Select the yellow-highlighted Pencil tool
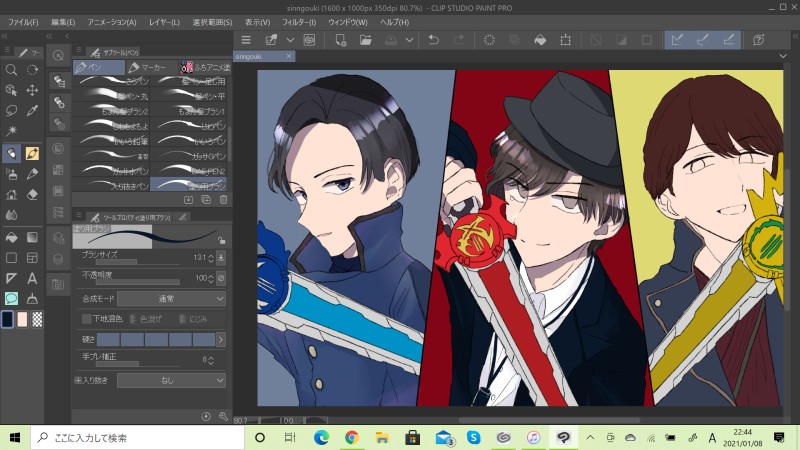Viewport: 800px width, 450px height. [x=32, y=153]
